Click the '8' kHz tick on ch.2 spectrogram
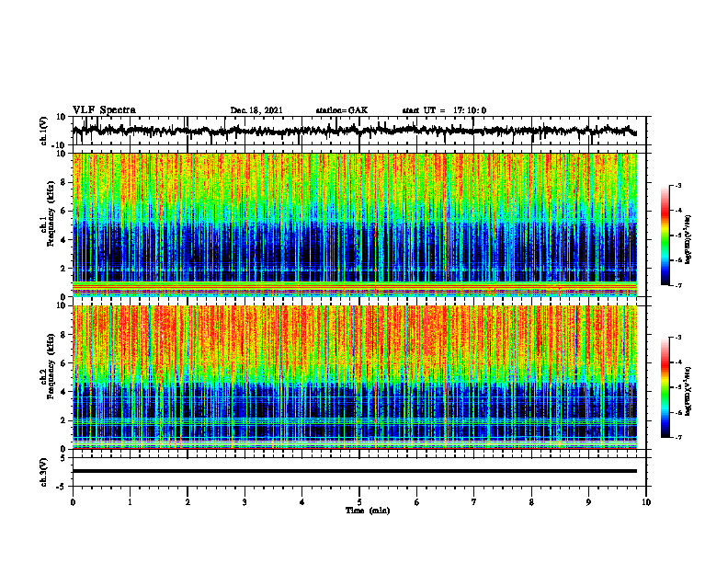Screen dimensions: 728x563 [x=63, y=335]
